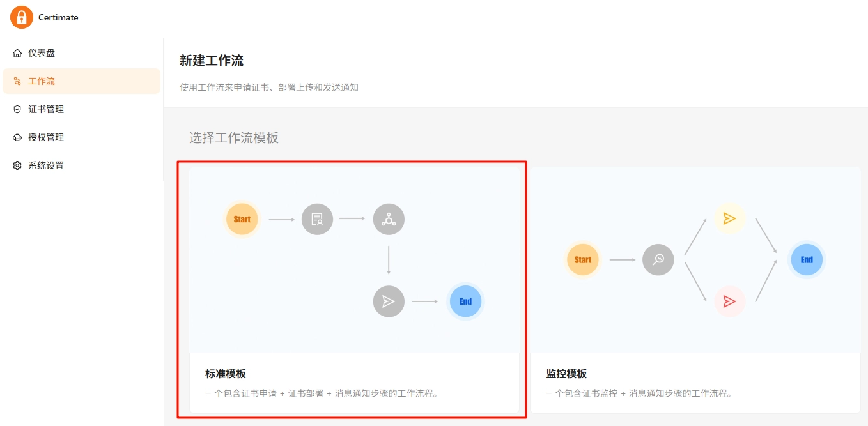Choose the 标准模板 card title

pos(225,374)
